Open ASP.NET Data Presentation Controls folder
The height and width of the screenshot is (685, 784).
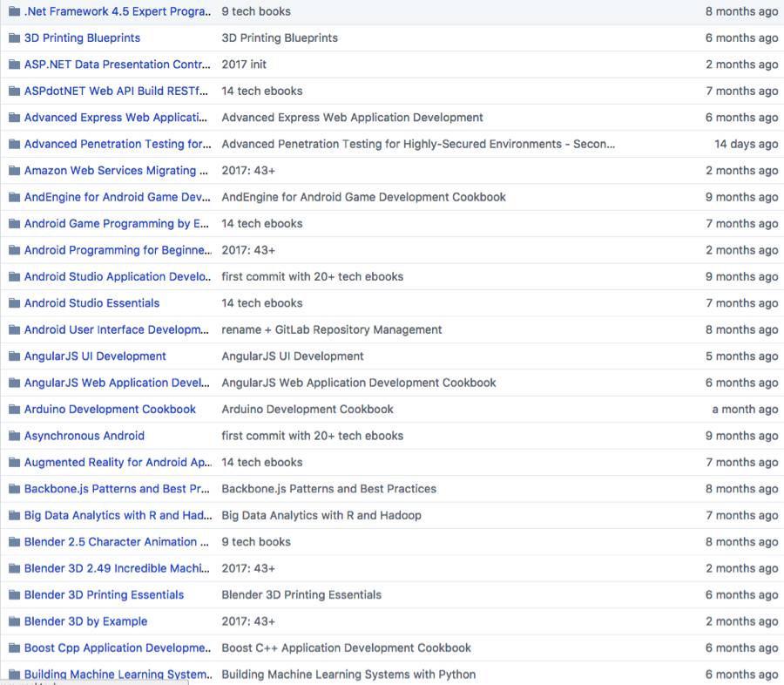(118, 64)
